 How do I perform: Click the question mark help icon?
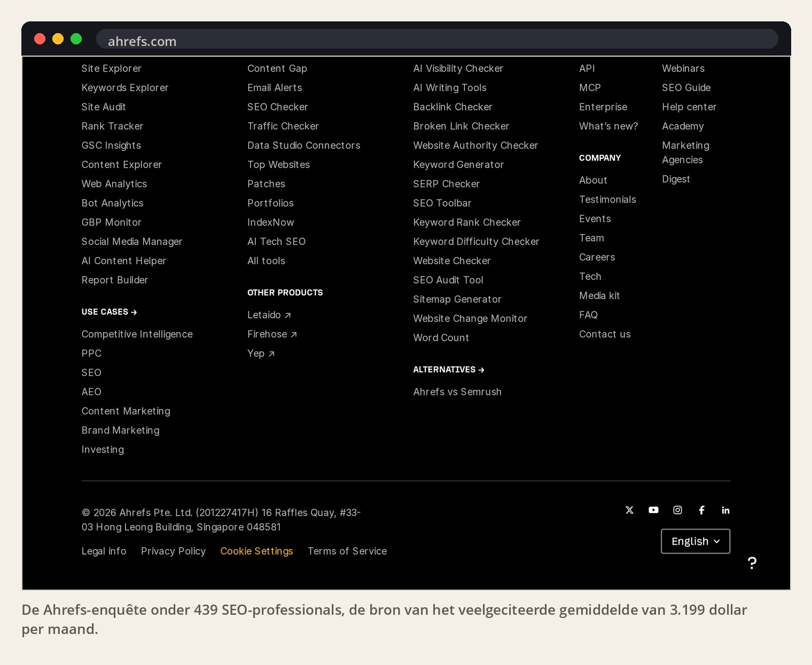pyautogui.click(x=752, y=563)
